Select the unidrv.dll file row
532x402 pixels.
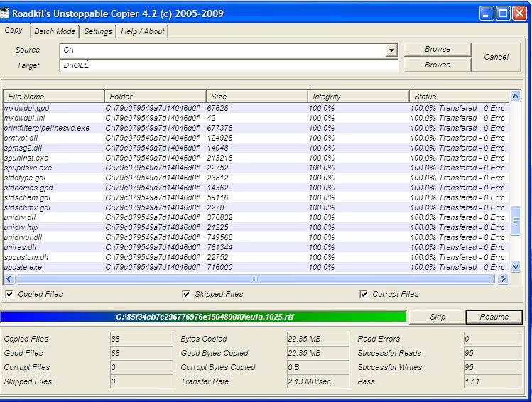pyautogui.click(x=256, y=217)
